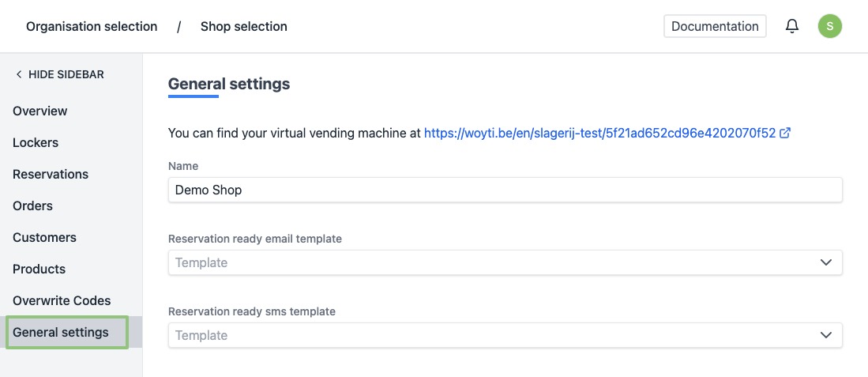The height and width of the screenshot is (377, 868).
Task: Click the Name field containing Demo Shop
Action: tap(505, 190)
